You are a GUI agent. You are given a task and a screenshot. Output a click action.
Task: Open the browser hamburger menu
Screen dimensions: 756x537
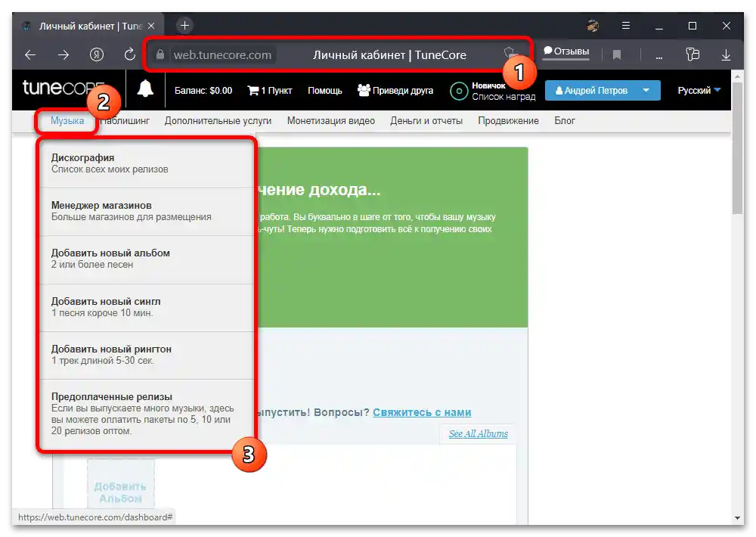pos(626,26)
